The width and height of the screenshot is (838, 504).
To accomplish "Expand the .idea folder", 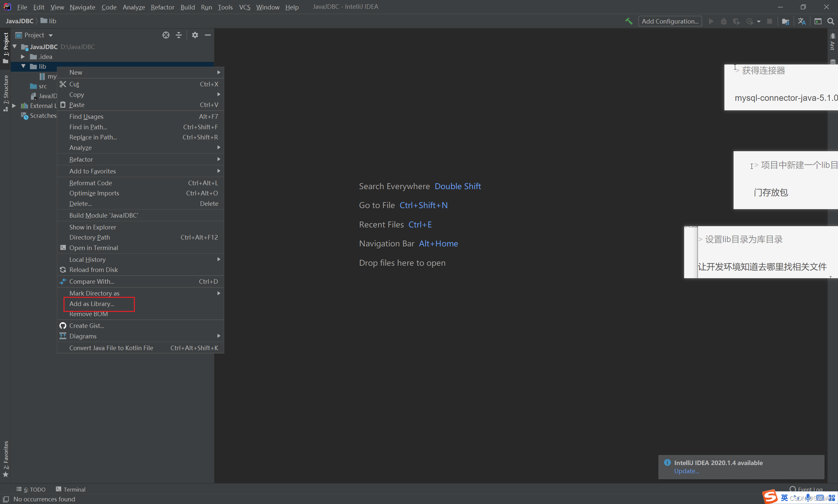I will point(23,57).
